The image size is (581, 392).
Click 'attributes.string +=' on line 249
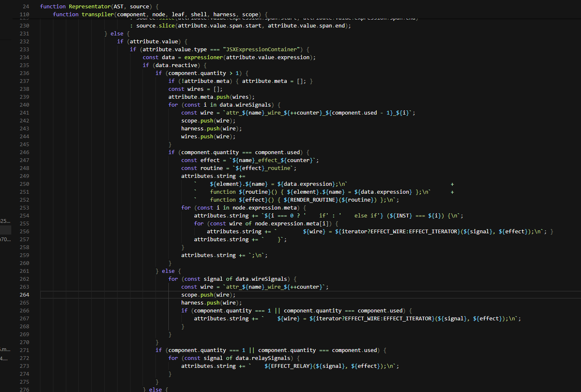click(x=213, y=176)
